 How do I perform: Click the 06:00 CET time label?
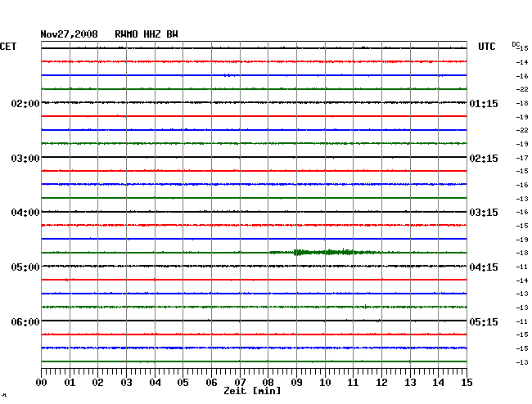[25, 321]
